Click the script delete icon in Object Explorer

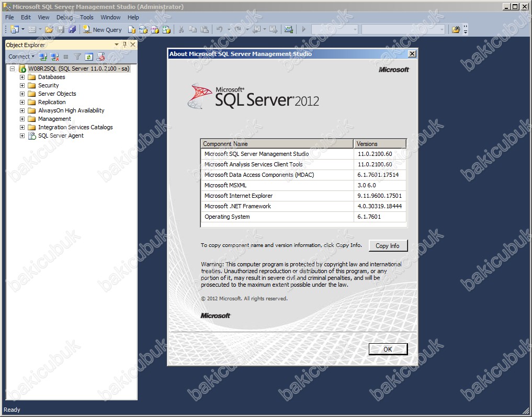coord(100,57)
